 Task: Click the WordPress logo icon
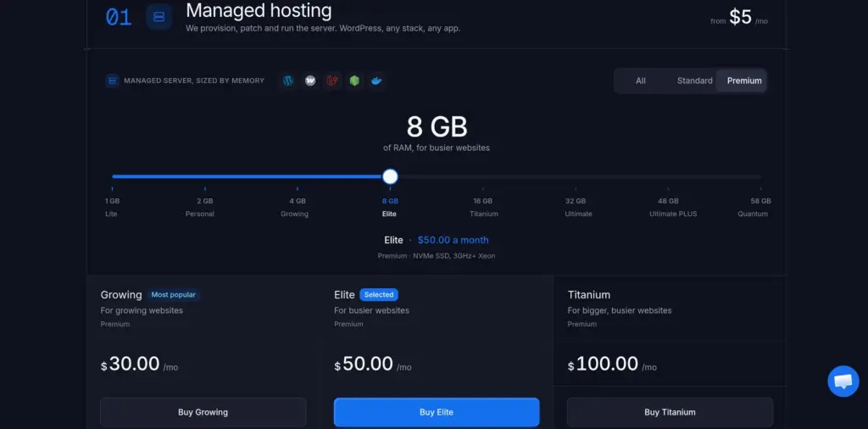tap(288, 81)
